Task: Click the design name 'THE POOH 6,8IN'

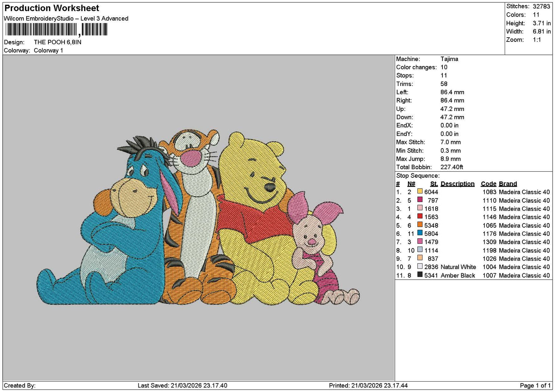Action: [x=58, y=42]
